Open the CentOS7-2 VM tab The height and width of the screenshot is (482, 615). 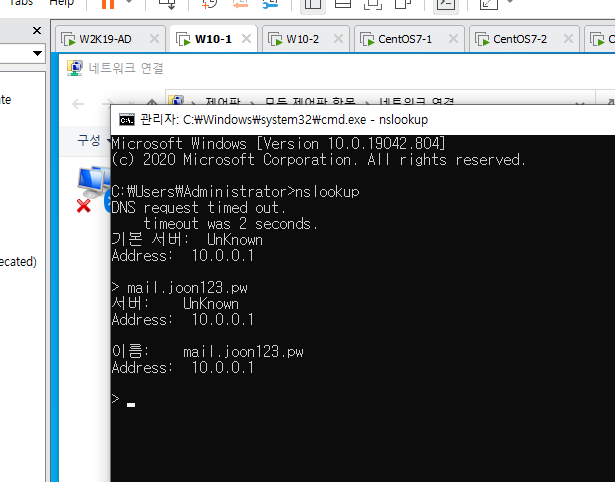click(x=524, y=39)
